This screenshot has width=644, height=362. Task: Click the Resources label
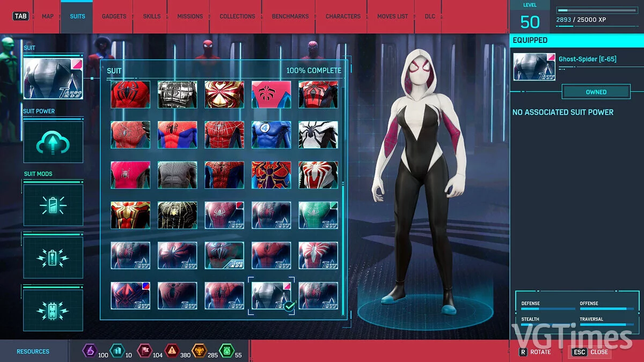point(33,352)
